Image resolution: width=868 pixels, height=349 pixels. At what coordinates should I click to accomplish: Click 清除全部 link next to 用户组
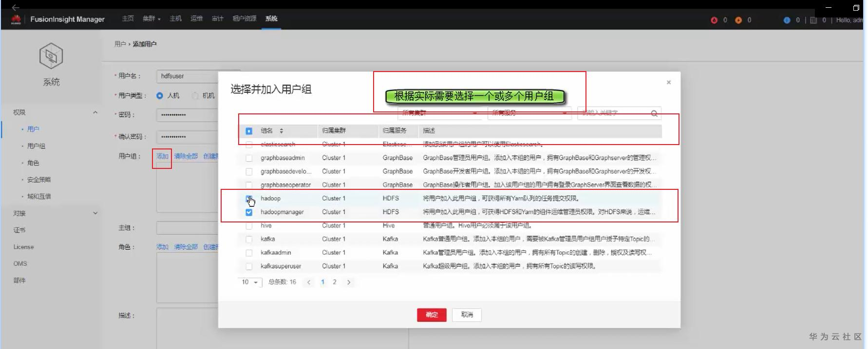[186, 156]
